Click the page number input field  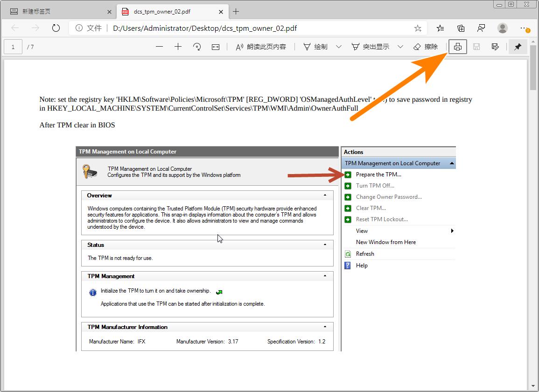(x=13, y=47)
